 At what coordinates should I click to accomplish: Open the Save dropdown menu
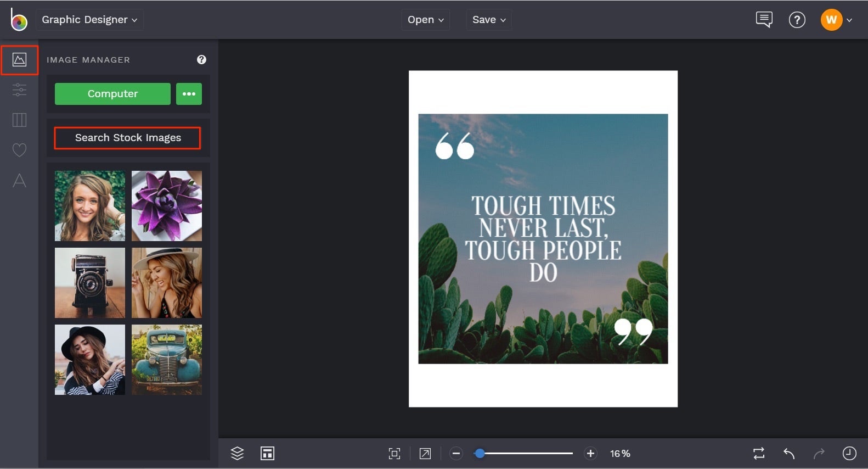click(x=489, y=20)
